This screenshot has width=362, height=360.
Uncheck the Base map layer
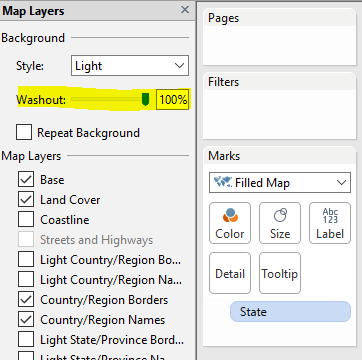[26, 180]
